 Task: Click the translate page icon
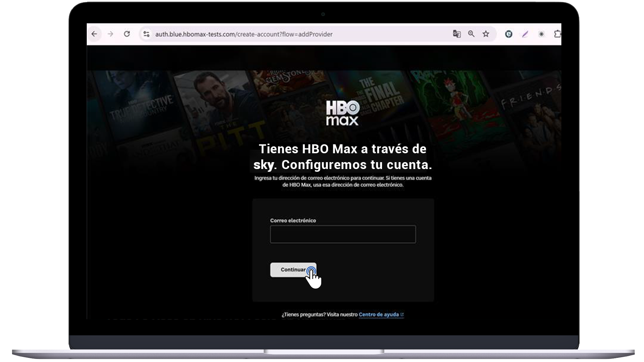(456, 34)
